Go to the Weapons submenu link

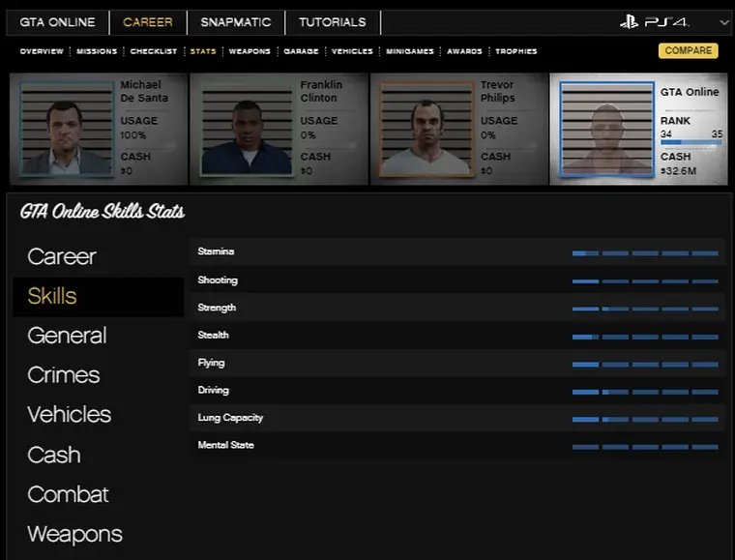click(250, 51)
